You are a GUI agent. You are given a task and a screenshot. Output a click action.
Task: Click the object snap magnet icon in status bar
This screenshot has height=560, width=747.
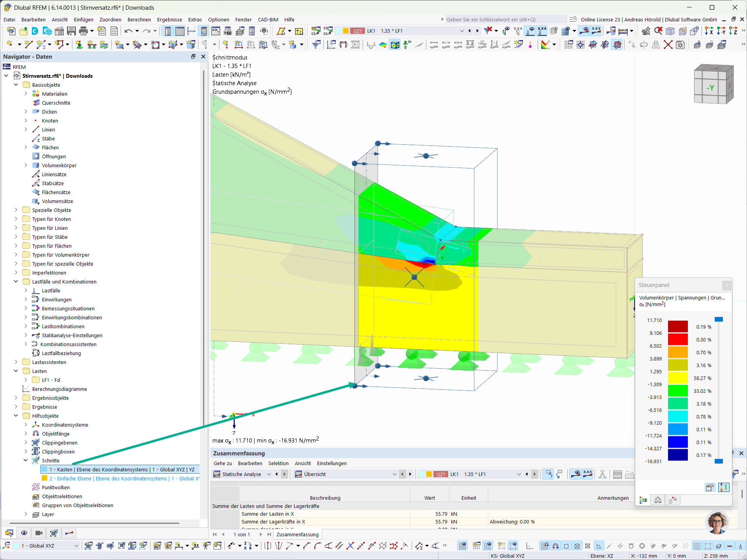click(556, 546)
